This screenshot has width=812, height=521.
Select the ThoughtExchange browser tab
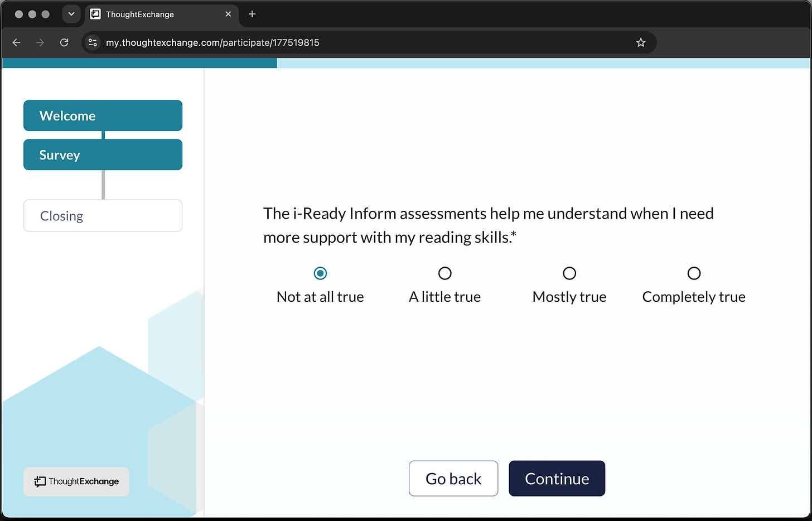[x=162, y=15]
